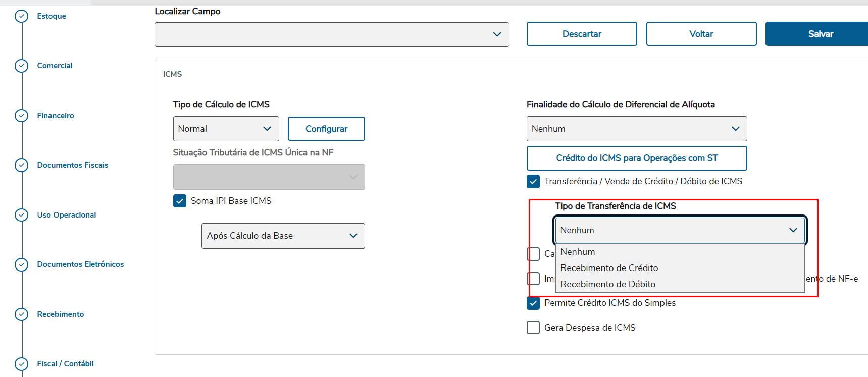
Task: Open the Após Cálculo da Base dropdown
Action: point(283,236)
